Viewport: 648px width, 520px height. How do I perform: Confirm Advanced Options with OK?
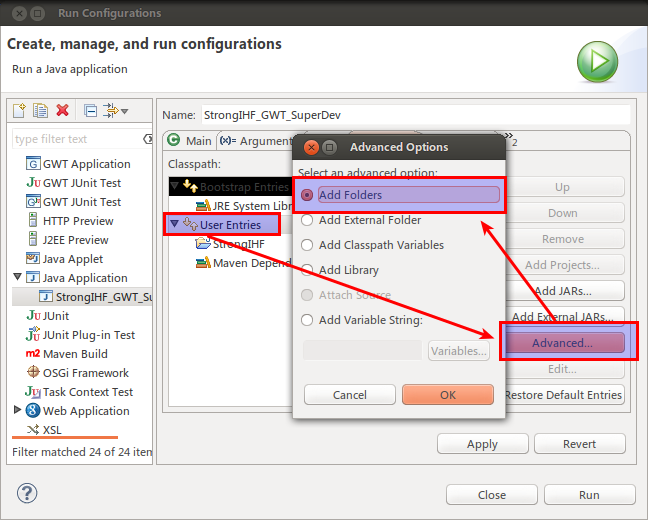pyautogui.click(x=448, y=395)
